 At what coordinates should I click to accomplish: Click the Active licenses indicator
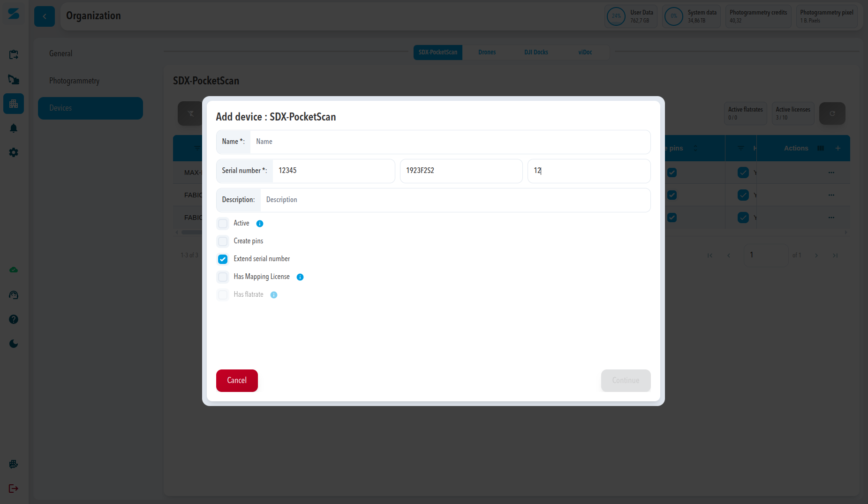click(x=793, y=113)
